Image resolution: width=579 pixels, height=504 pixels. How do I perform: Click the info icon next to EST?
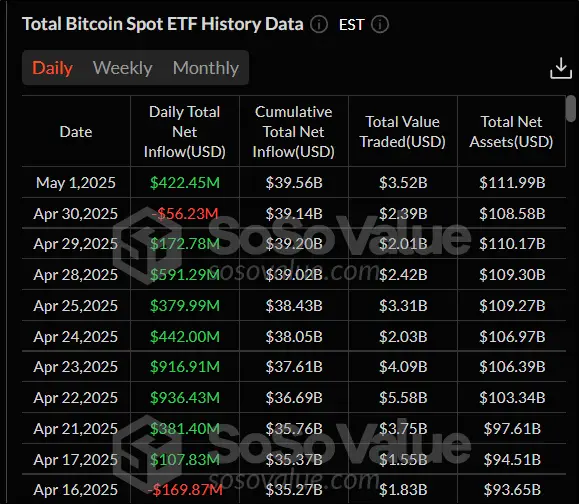[x=380, y=24]
